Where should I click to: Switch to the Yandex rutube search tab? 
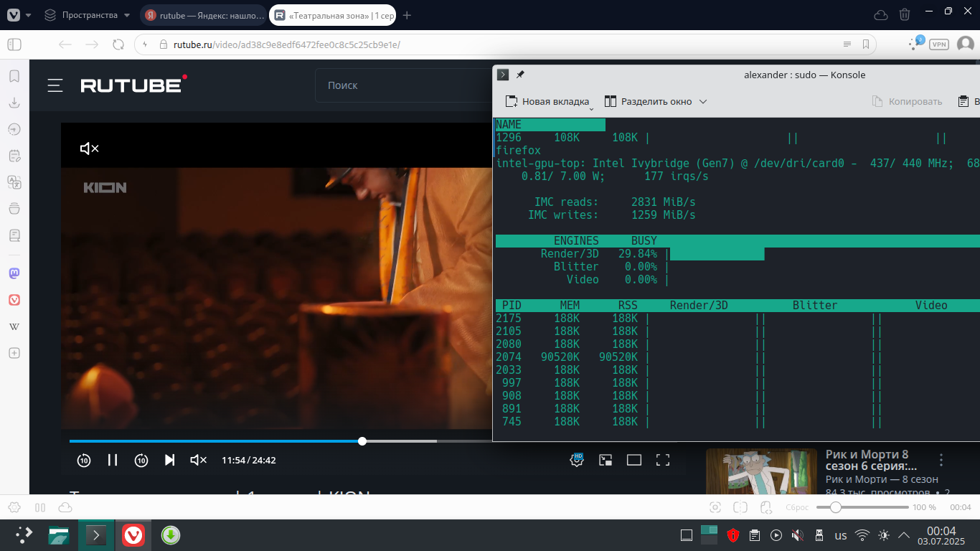pyautogui.click(x=202, y=15)
